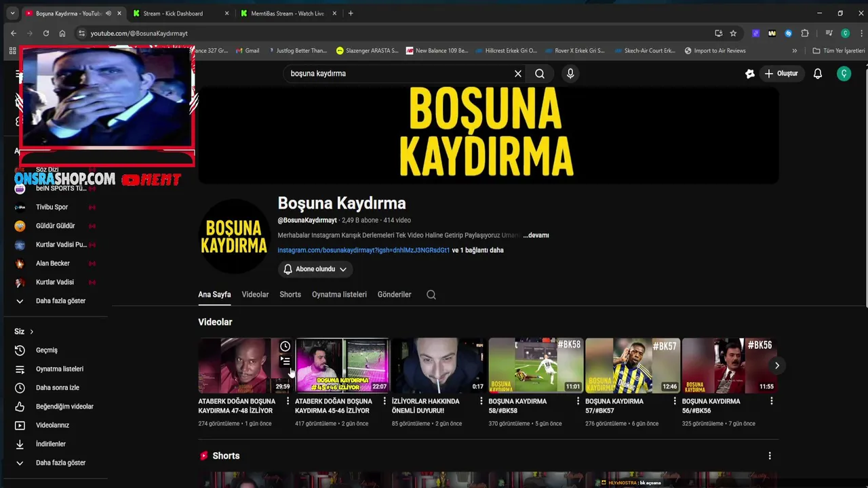
Task: Open Import to Air Reviews bookmark
Action: point(715,51)
